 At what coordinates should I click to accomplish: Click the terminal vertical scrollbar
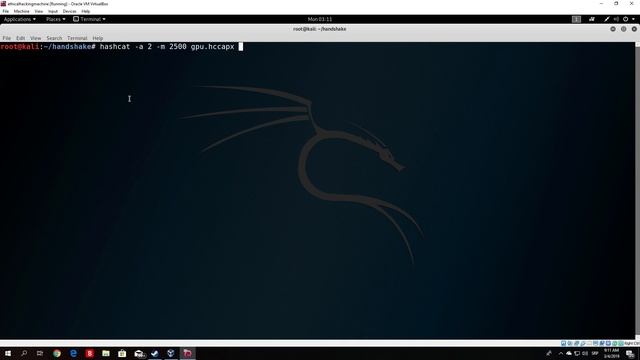pyautogui.click(x=638, y=190)
